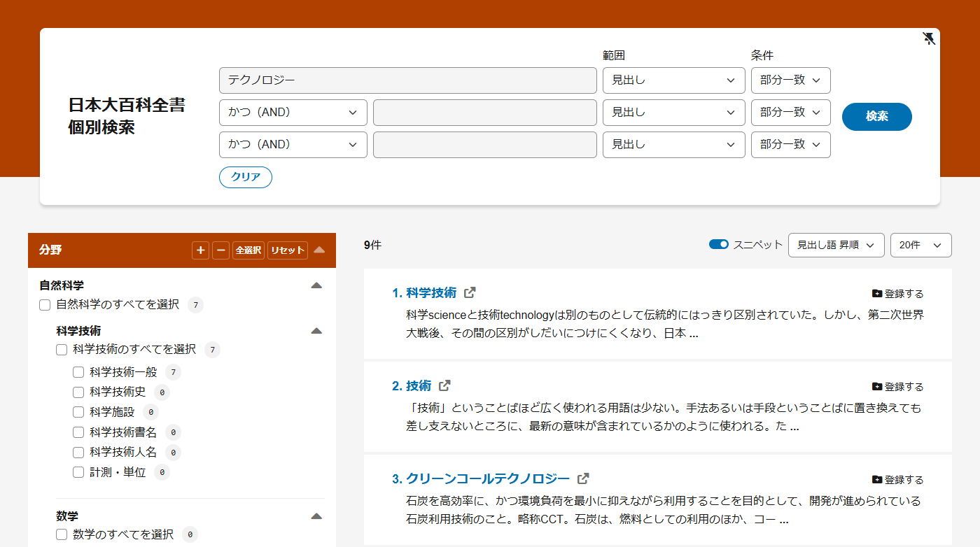Open the 見出し scope dropdown in the second row
Screen dimensions: 980x547
[674, 113]
